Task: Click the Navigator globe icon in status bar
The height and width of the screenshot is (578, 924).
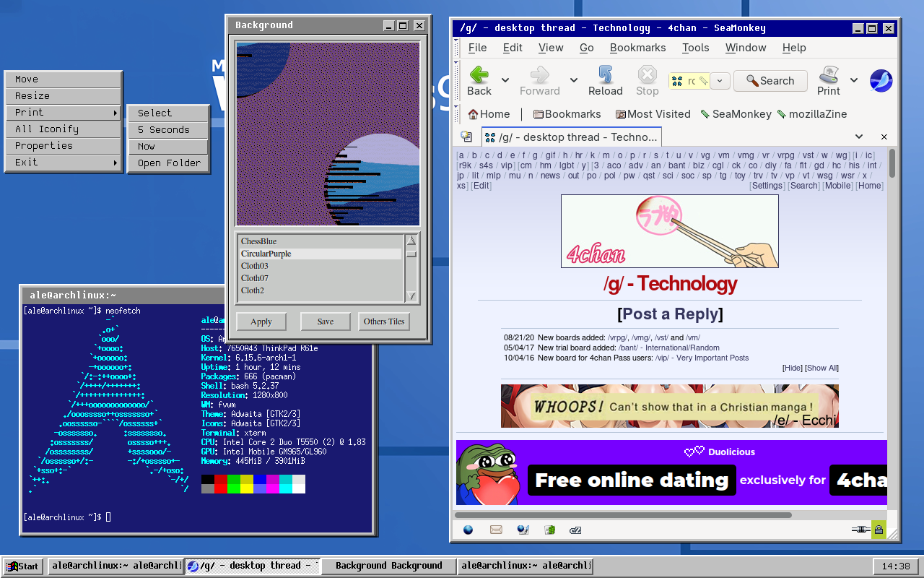Action: tap(468, 530)
